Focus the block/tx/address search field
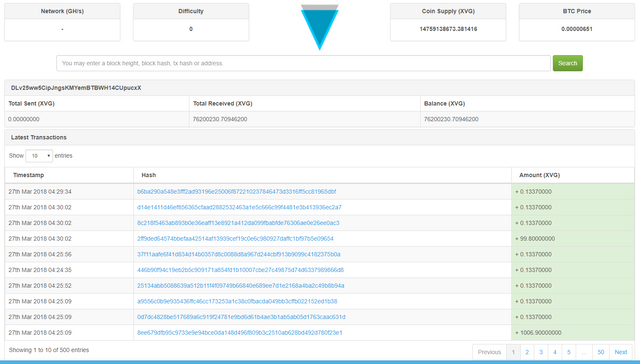 (303, 63)
